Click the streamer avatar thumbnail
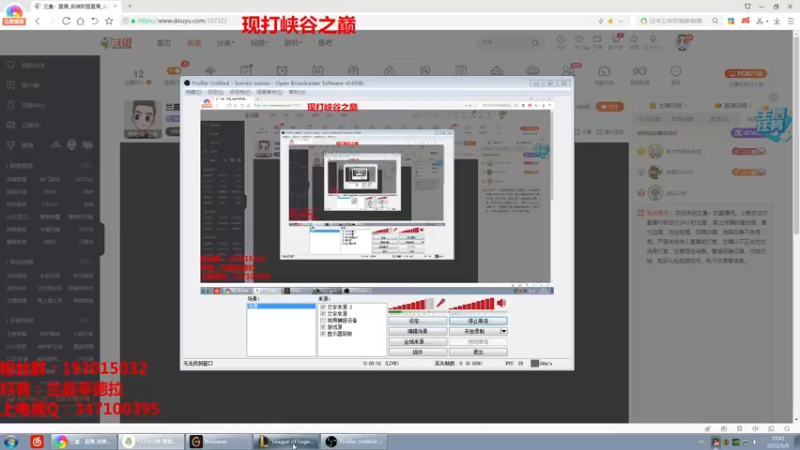Viewport: 800px width, 450px height. [143, 119]
